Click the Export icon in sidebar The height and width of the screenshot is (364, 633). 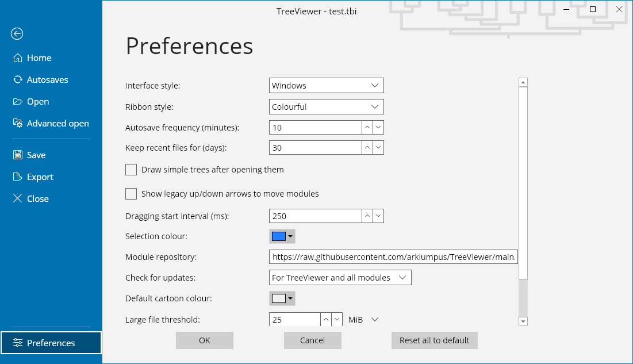(x=17, y=177)
